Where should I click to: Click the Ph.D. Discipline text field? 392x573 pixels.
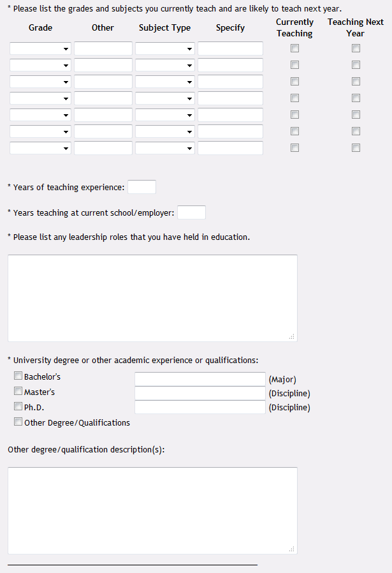point(200,407)
